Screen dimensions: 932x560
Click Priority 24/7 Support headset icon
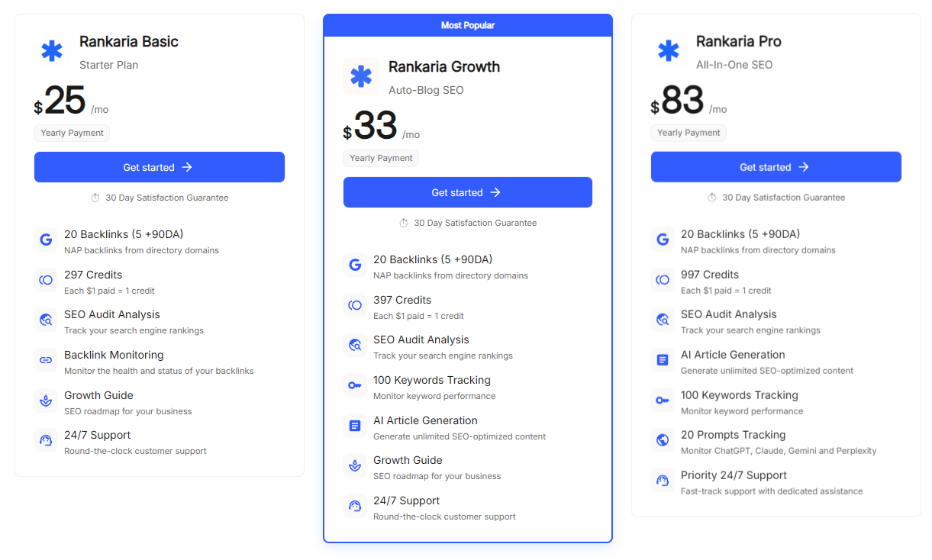tap(663, 481)
